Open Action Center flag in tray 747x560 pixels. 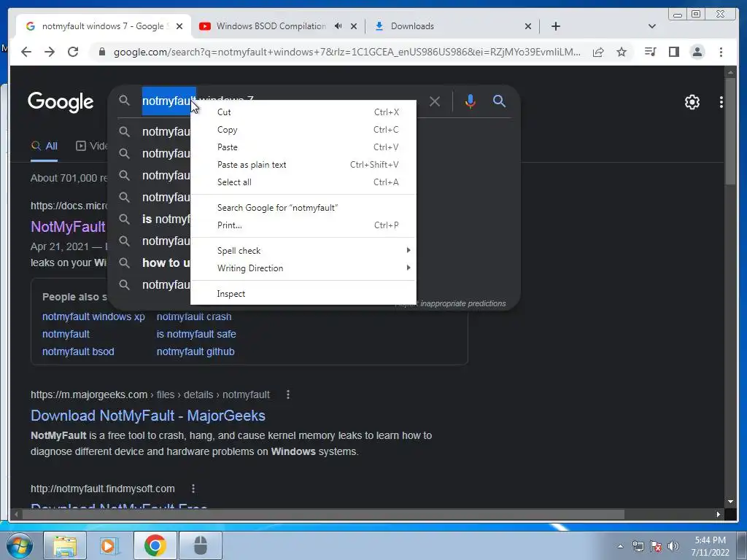pyautogui.click(x=656, y=546)
